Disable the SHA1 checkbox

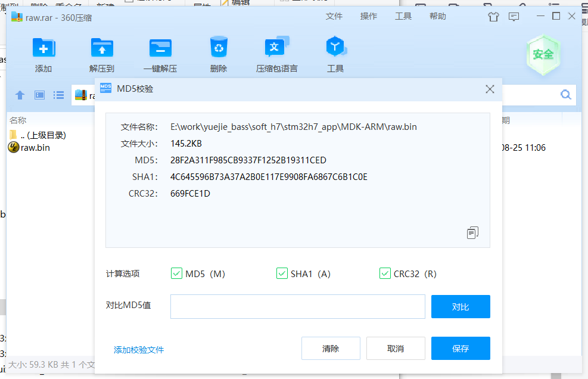coord(282,274)
